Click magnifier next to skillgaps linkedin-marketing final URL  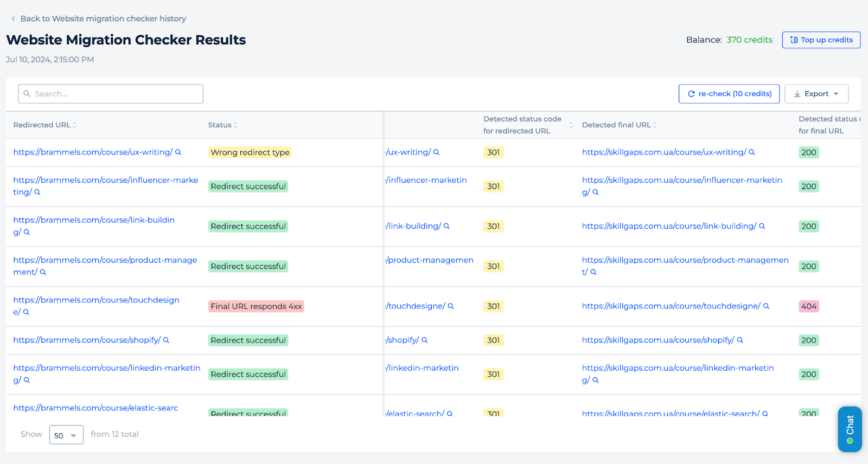click(x=596, y=380)
